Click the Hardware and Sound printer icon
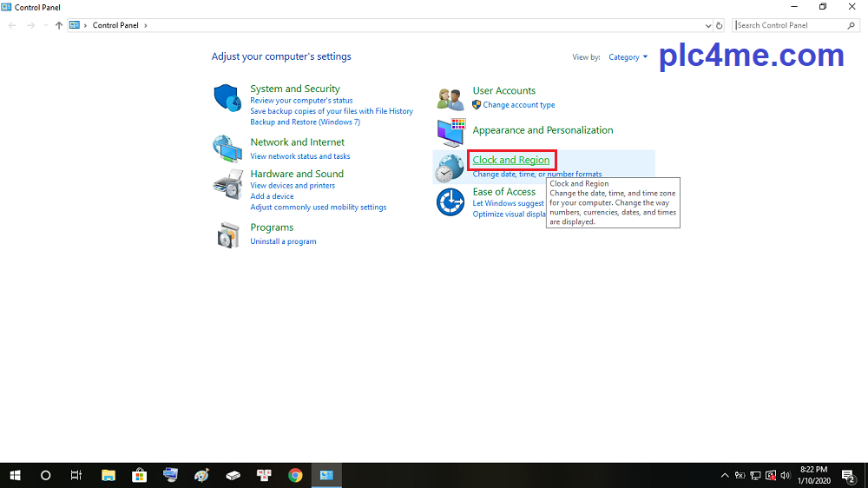This screenshot has width=868, height=488. (227, 185)
